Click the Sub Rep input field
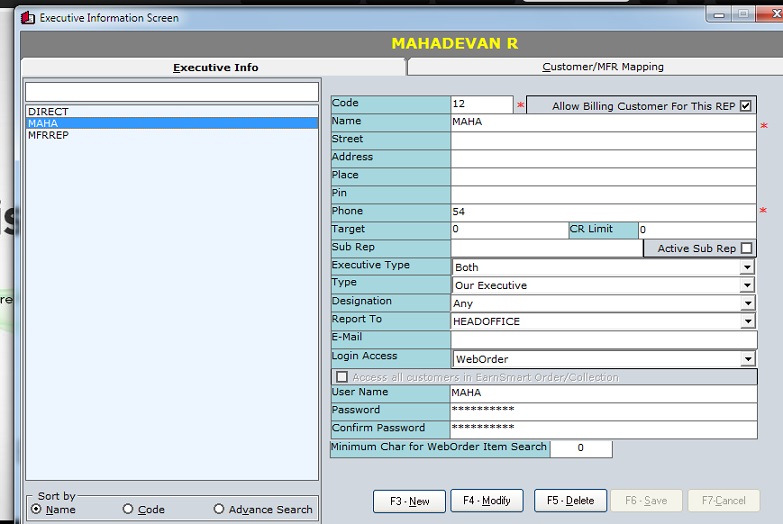783x524 pixels. tap(546, 248)
